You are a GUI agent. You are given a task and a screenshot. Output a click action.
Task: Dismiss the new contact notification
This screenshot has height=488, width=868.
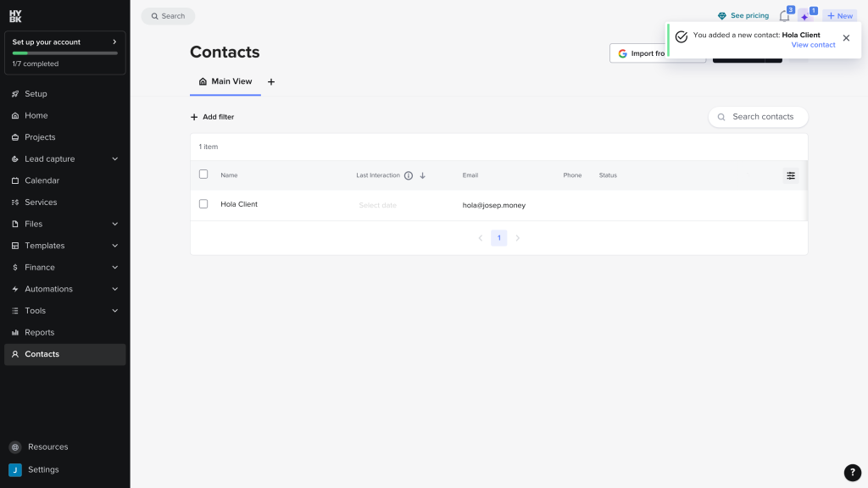pyautogui.click(x=846, y=38)
